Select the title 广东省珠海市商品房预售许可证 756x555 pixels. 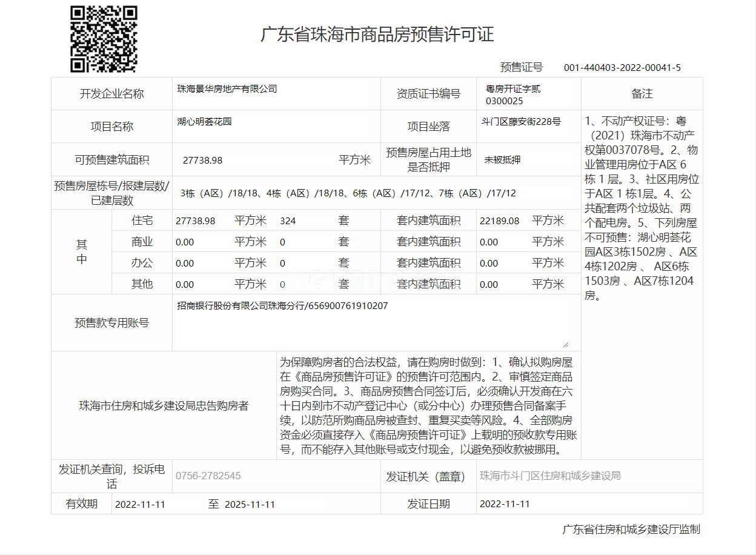pyautogui.click(x=377, y=34)
